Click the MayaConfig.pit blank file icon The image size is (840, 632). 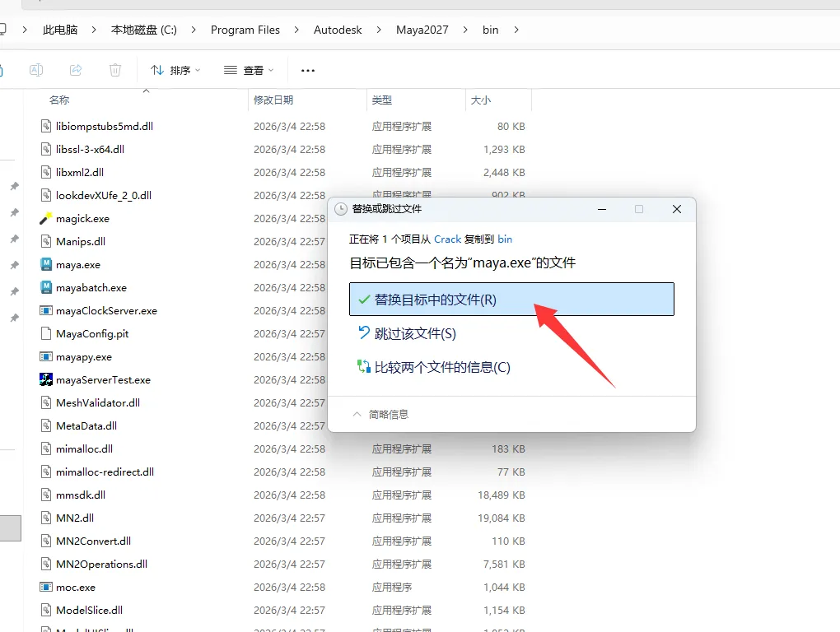pyautogui.click(x=46, y=333)
